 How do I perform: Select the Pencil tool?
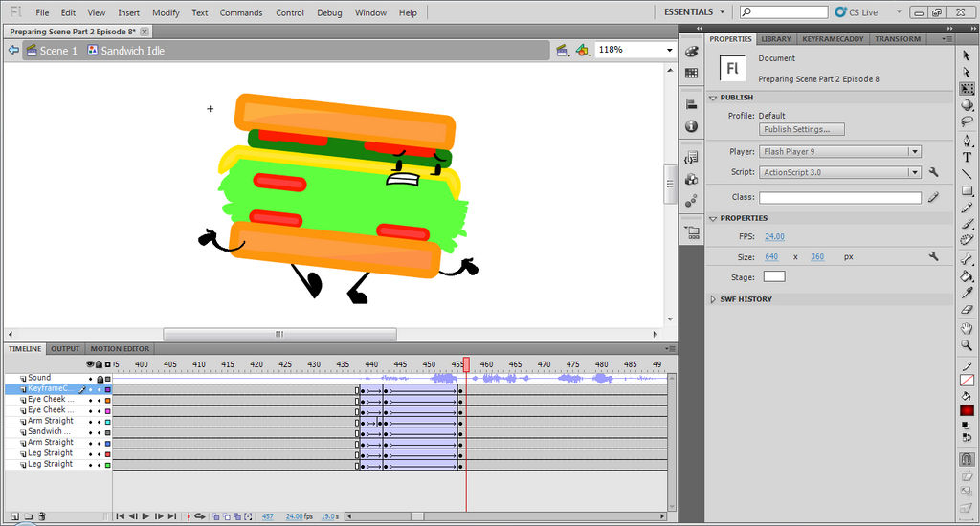tap(967, 208)
